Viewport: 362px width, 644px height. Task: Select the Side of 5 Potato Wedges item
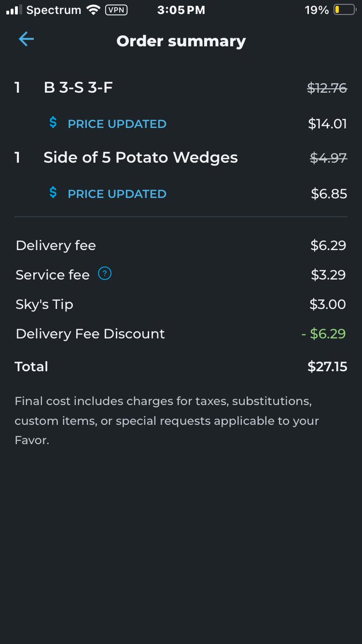click(x=181, y=158)
